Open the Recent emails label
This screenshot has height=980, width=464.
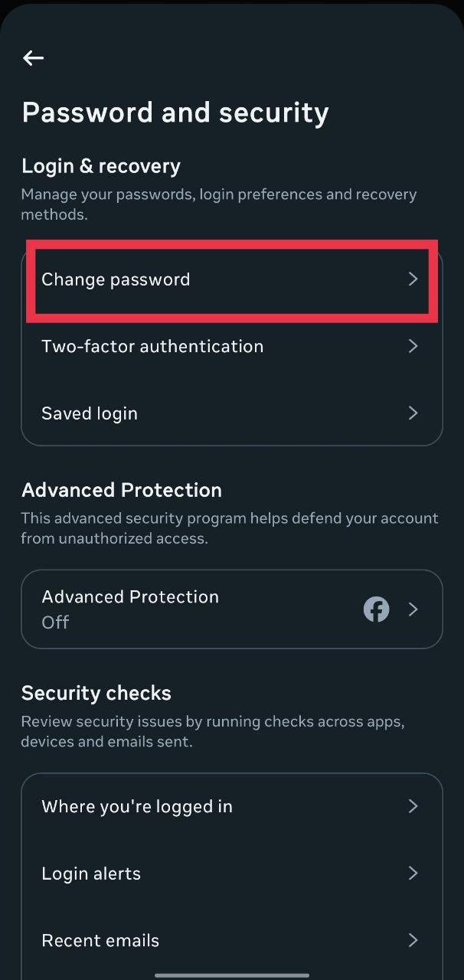click(100, 940)
